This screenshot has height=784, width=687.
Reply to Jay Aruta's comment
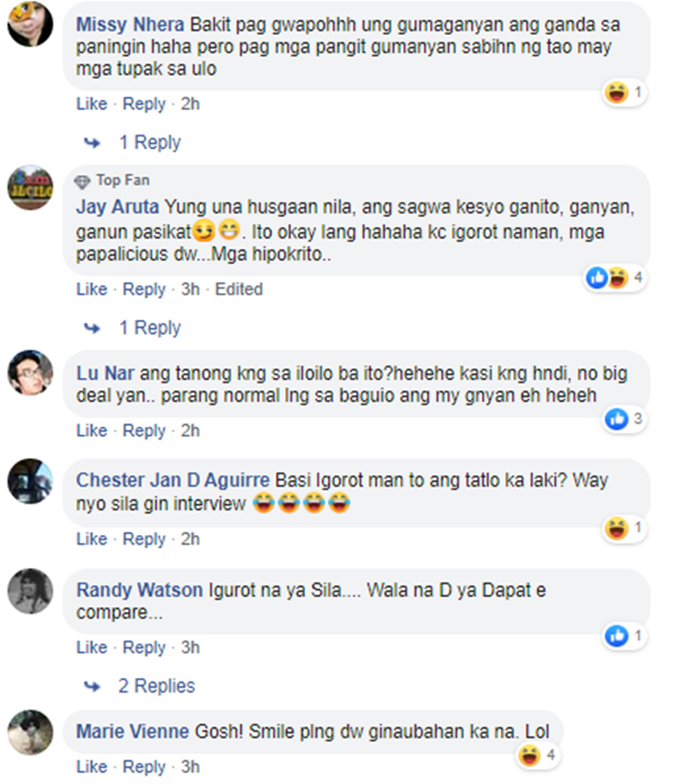144,289
